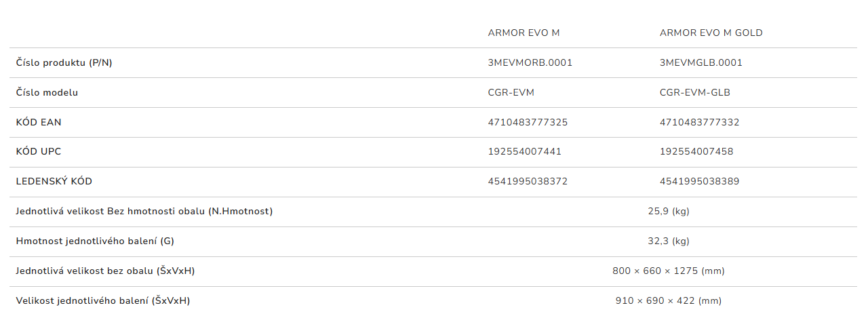Select the KÓD EAN row label
The width and height of the screenshot is (868, 316).
(x=39, y=122)
